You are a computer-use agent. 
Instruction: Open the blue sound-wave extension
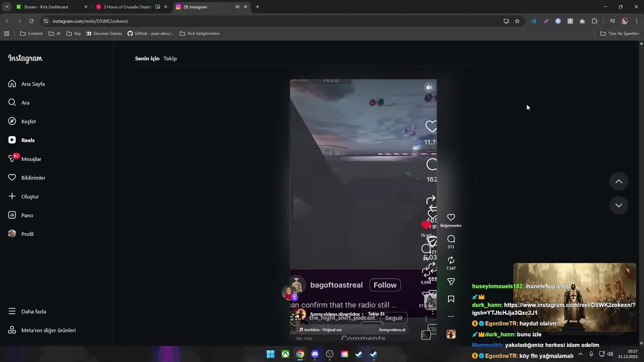tap(534, 21)
